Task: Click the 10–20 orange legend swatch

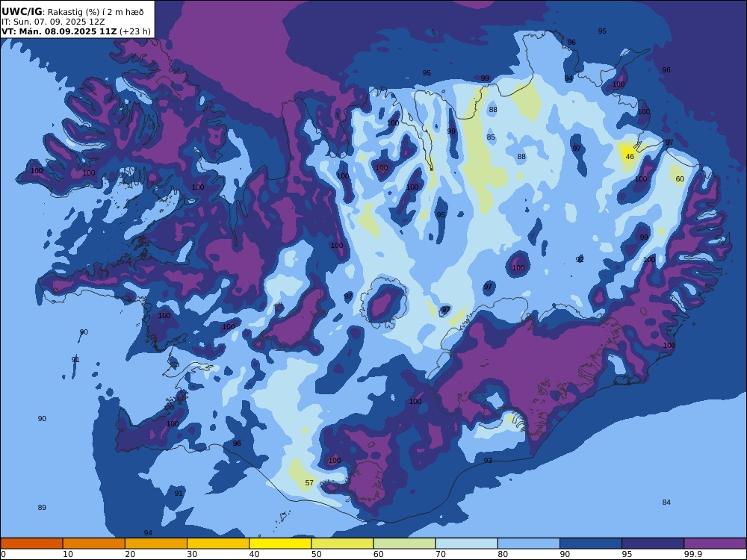Action: (x=94, y=544)
